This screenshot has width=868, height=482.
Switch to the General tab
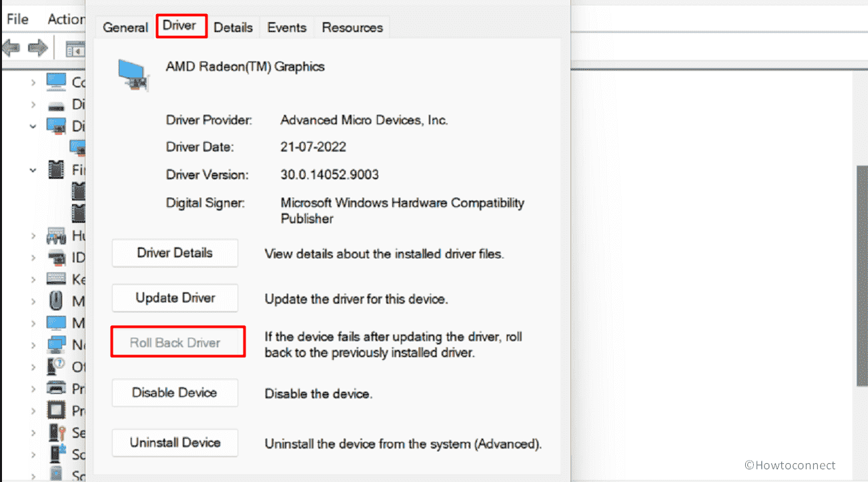coord(125,27)
